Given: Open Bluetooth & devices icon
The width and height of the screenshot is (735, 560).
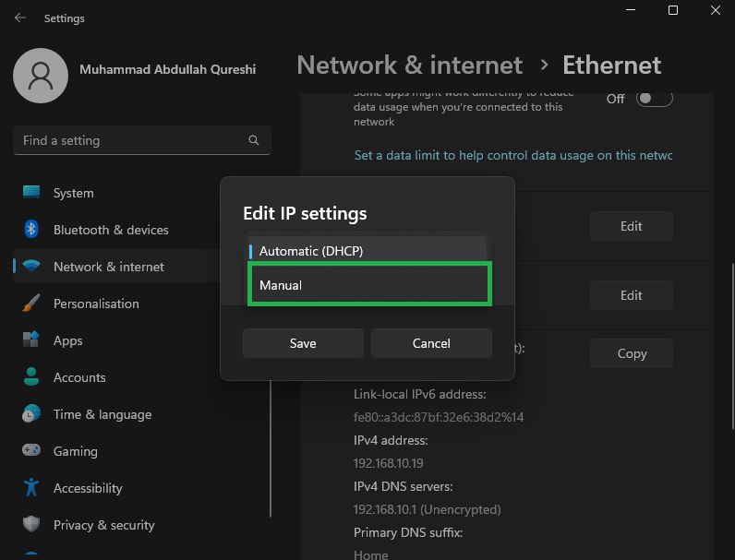Looking at the screenshot, I should tap(31, 230).
